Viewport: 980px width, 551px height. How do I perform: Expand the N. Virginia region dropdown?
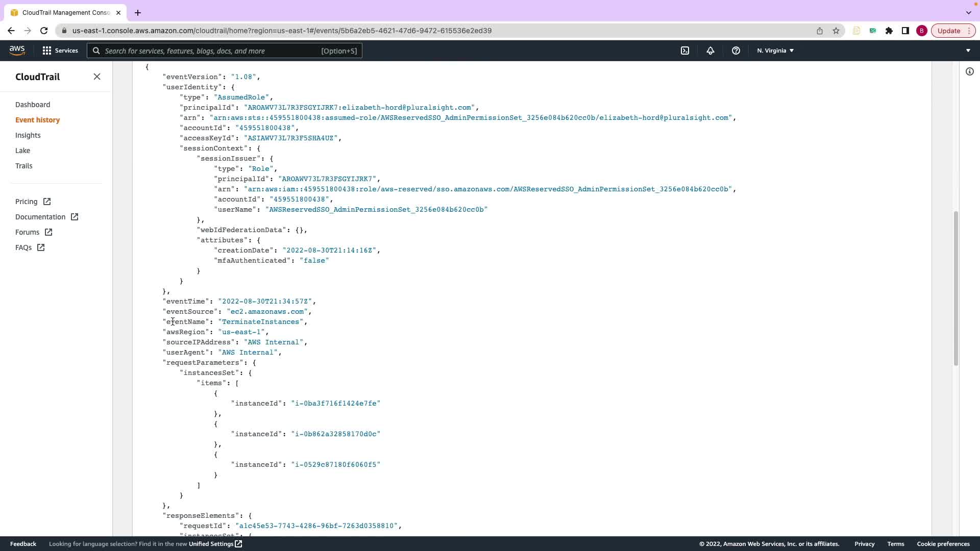point(775,51)
